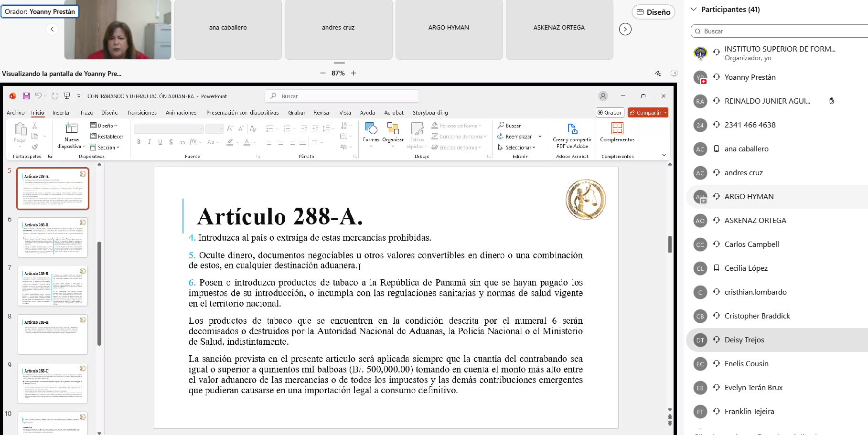868x435 pixels.
Task: Toggle bold formatting in Fuente group
Action: tap(139, 142)
